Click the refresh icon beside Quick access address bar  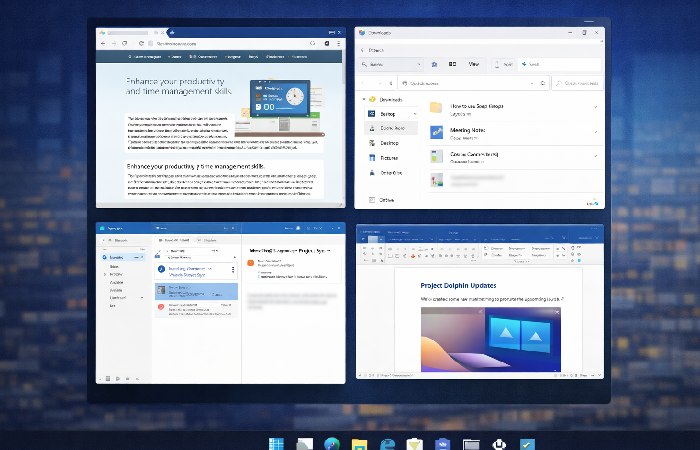pyautogui.click(x=543, y=83)
